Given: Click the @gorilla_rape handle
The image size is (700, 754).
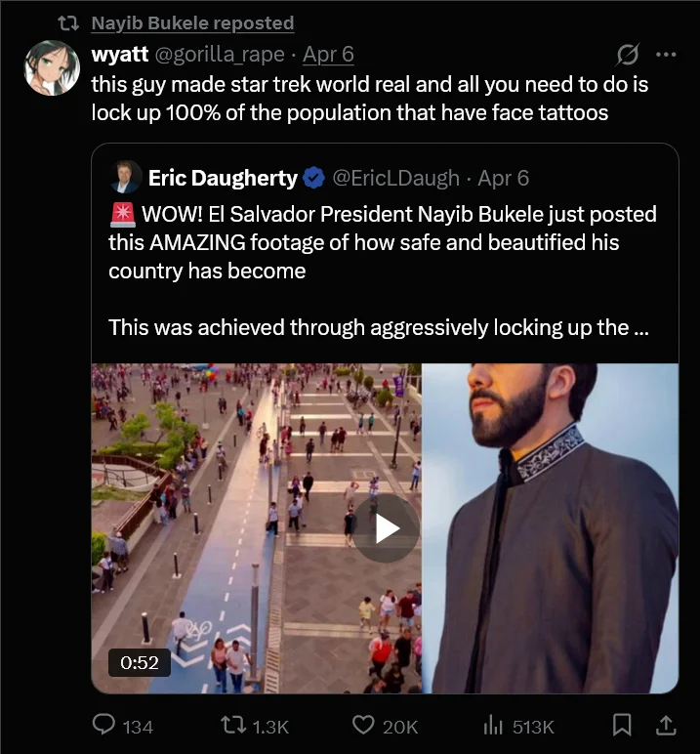Looking at the screenshot, I should tap(221, 55).
